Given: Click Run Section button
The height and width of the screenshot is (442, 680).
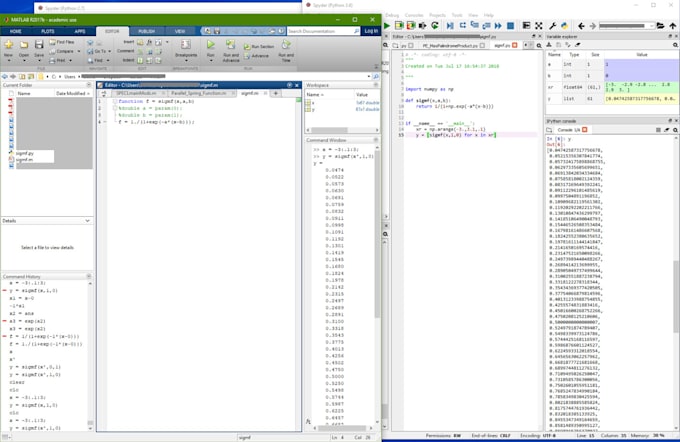Looking at the screenshot, I should [x=262, y=46].
